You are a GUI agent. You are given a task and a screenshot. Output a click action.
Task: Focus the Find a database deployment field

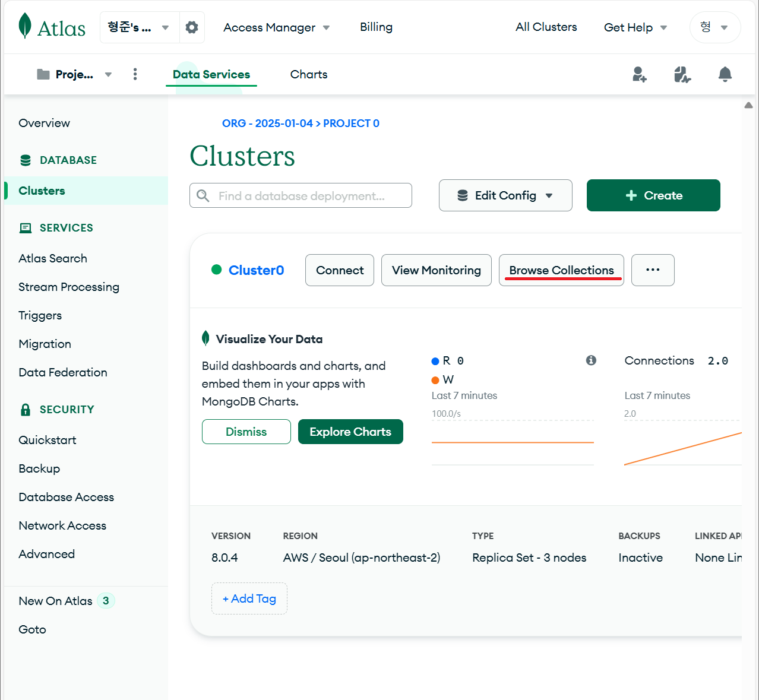click(x=301, y=195)
